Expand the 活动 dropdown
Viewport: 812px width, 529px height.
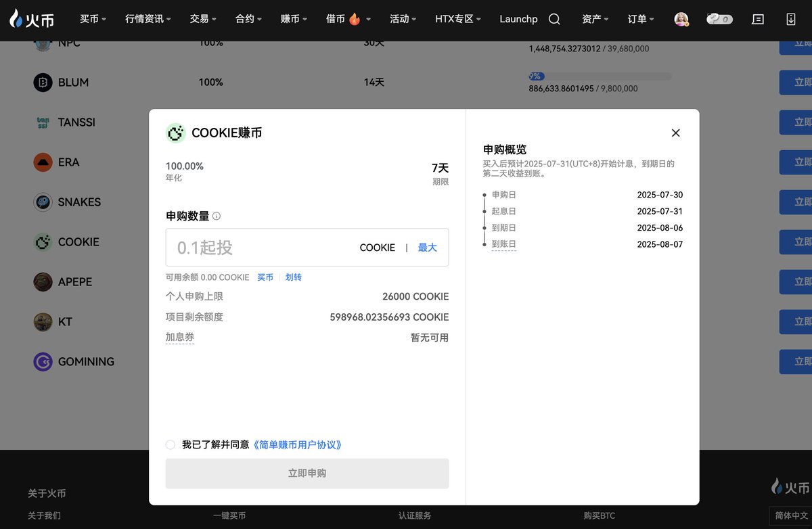403,19
